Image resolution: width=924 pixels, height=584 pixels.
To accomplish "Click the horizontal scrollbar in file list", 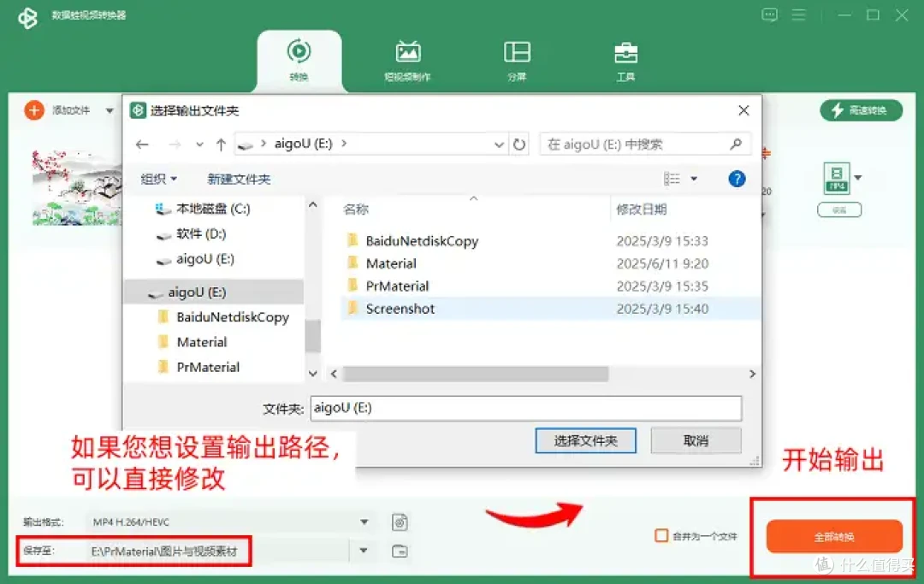I will (476, 374).
